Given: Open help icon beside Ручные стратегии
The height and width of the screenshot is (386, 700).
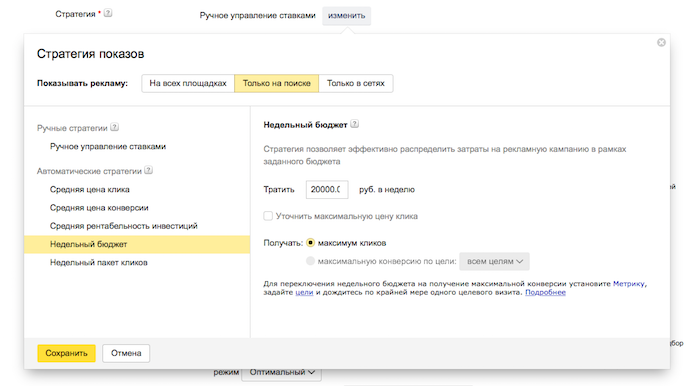Looking at the screenshot, I should point(115,127).
